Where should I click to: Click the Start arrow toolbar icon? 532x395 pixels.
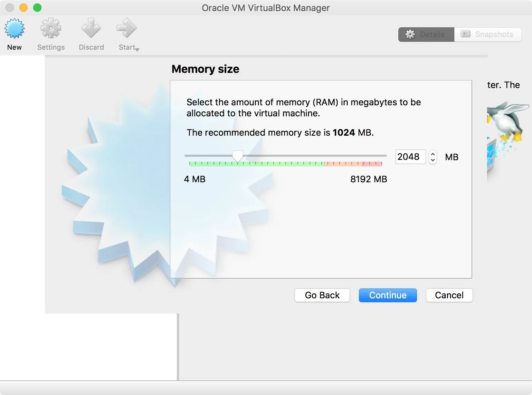click(x=126, y=28)
